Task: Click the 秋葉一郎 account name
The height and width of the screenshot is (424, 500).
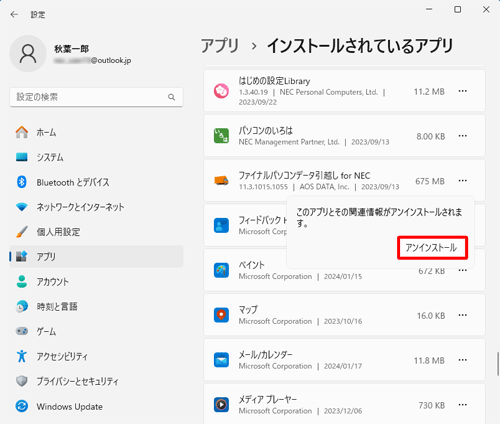Action: [72, 49]
